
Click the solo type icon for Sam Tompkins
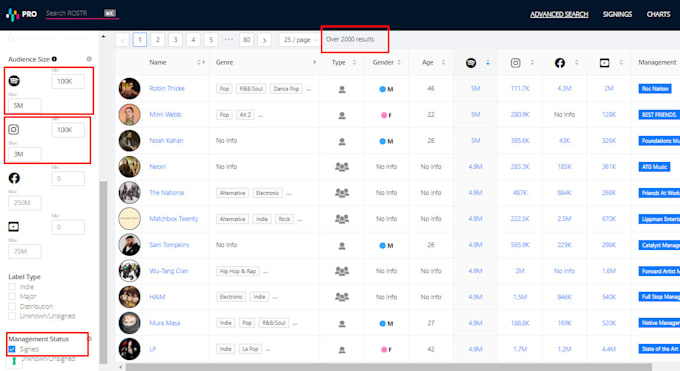(342, 246)
